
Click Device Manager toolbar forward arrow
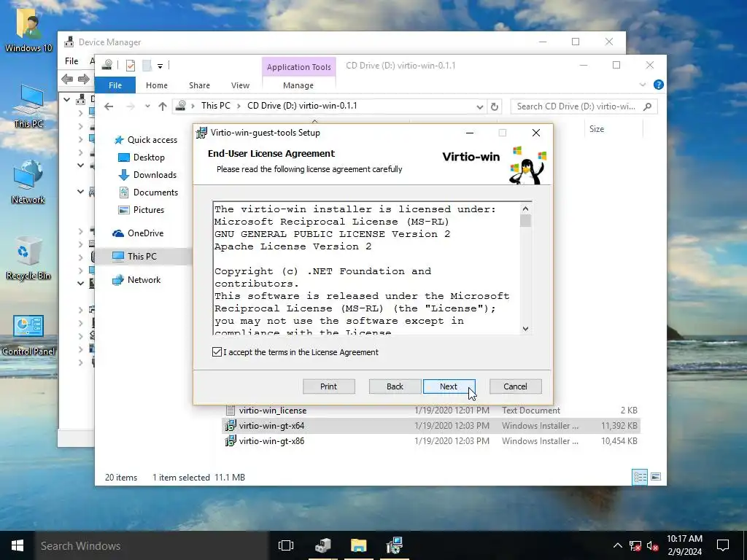point(84,79)
